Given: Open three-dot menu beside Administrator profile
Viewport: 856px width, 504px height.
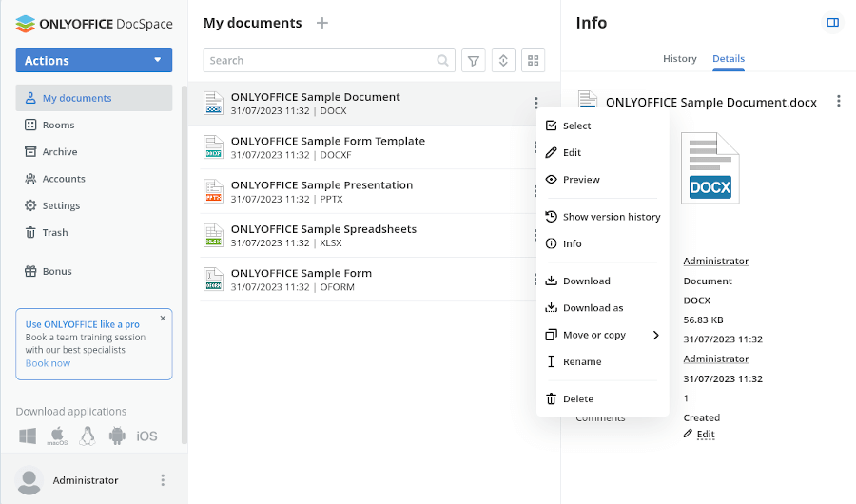Looking at the screenshot, I should [x=163, y=480].
